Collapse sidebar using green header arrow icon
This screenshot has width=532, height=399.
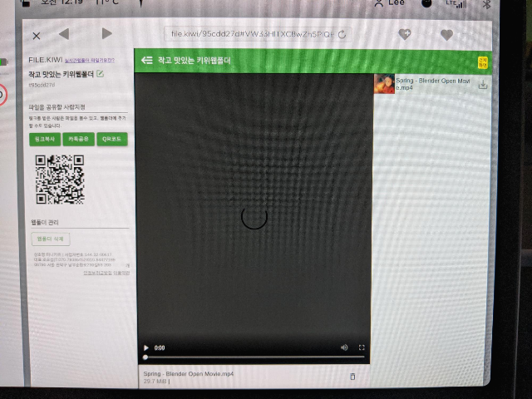click(147, 61)
